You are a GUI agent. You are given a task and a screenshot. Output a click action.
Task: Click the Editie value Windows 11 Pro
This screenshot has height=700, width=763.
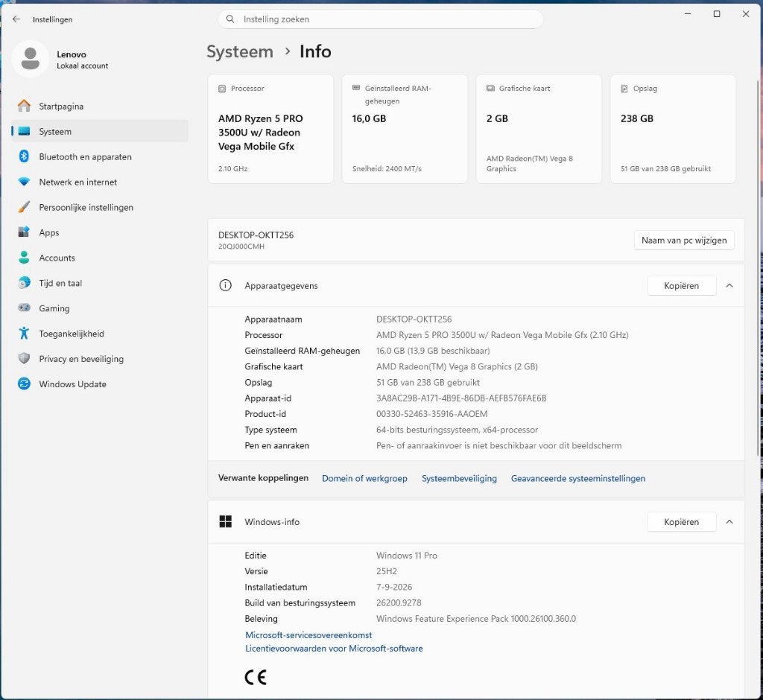406,556
